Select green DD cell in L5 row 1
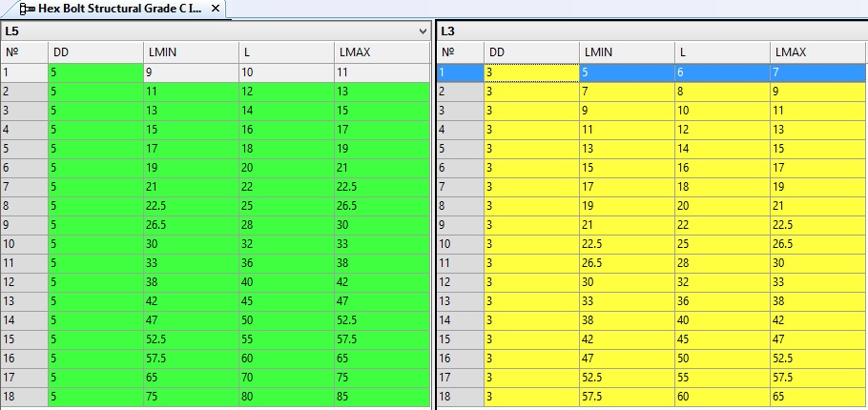 pyautogui.click(x=95, y=72)
